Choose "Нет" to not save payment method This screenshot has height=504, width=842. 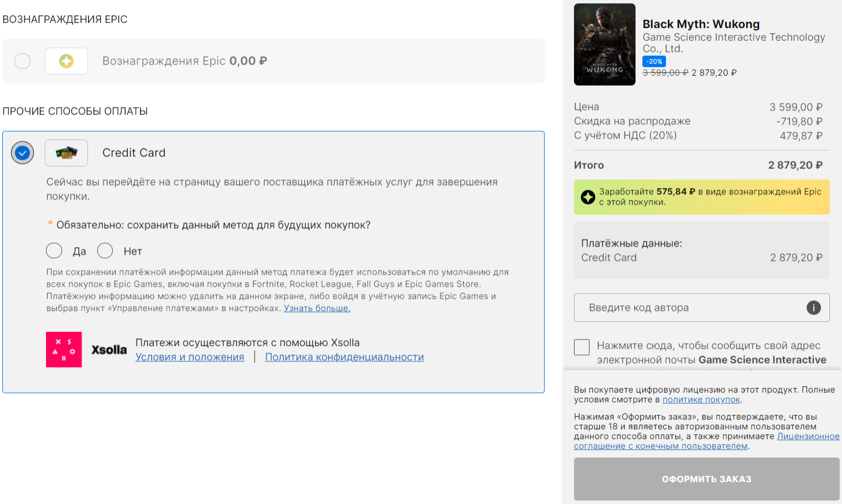tap(105, 251)
